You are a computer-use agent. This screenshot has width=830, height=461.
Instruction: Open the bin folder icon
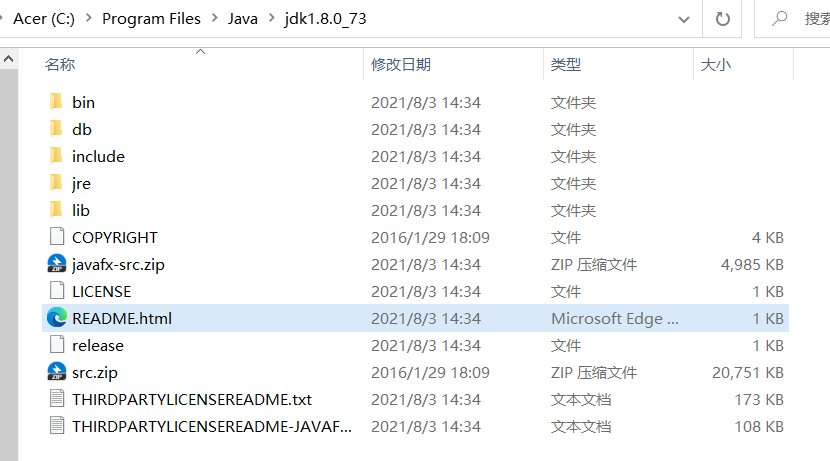pos(56,102)
